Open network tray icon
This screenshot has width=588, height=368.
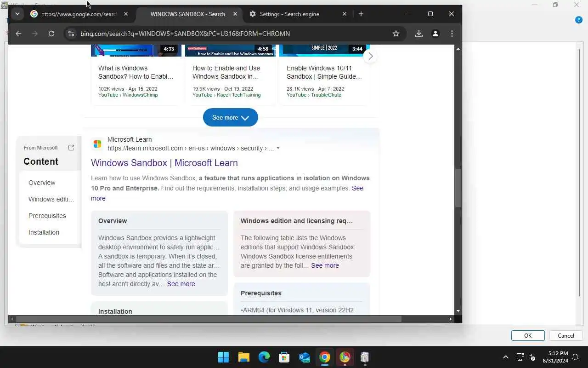coord(520,357)
